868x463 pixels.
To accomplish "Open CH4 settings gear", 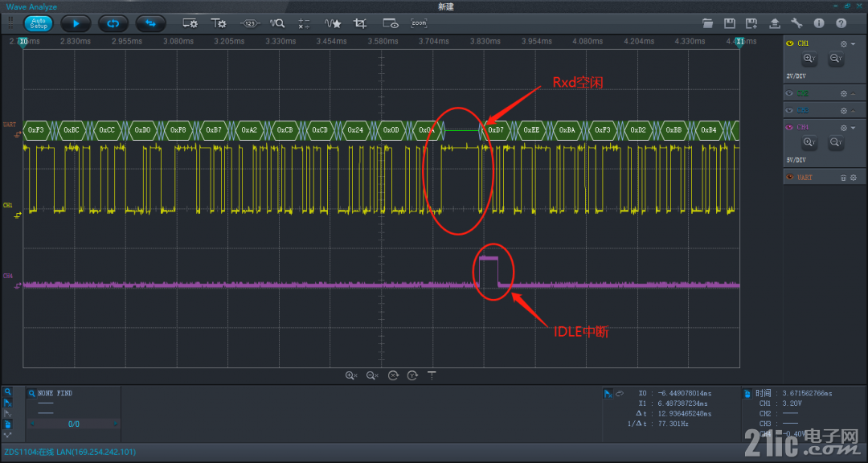I will pos(844,128).
